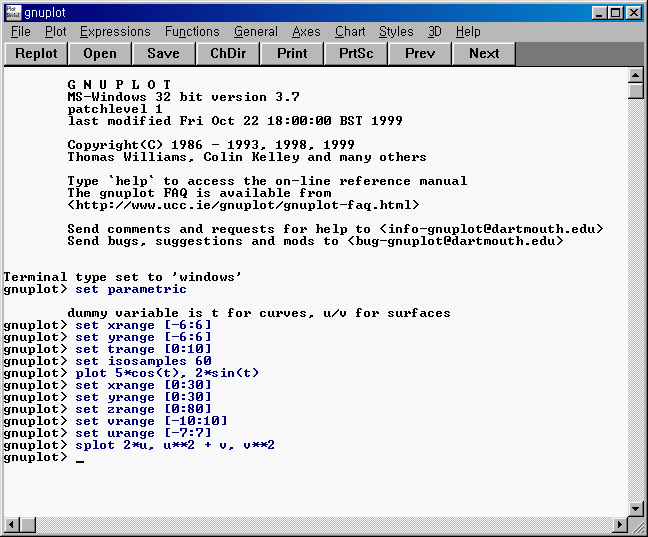Close the gnuplot window
The image size is (648, 537).
[634, 13]
